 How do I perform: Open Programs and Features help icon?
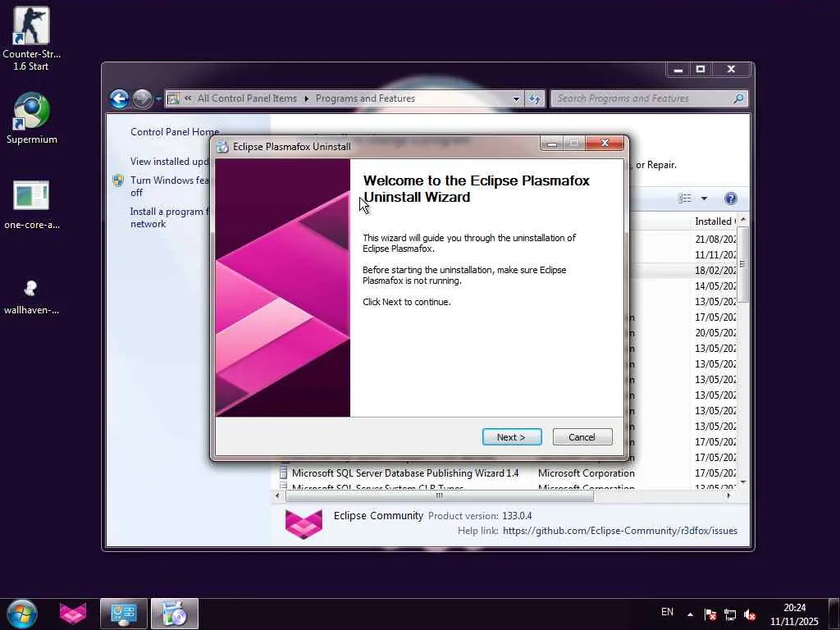(x=731, y=199)
